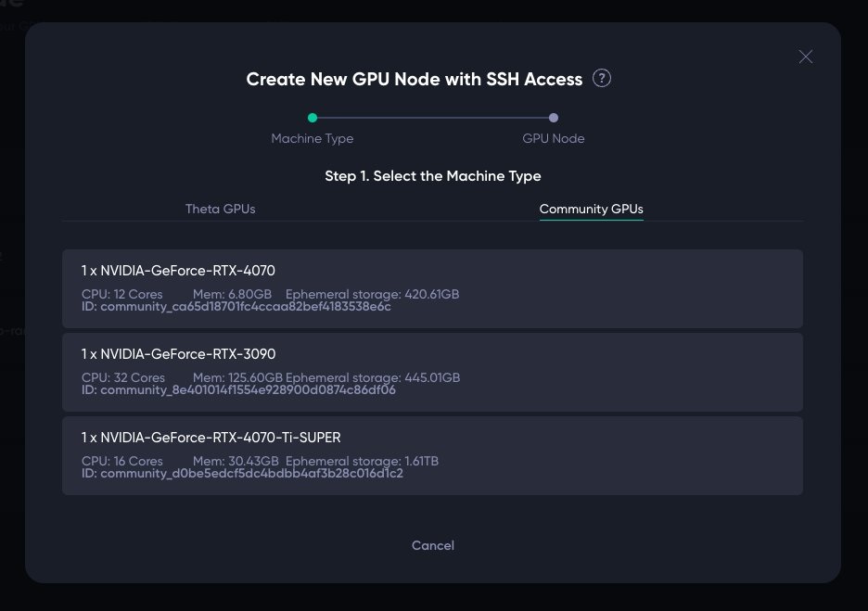Image resolution: width=868 pixels, height=611 pixels.
Task: Click the ID starting with community_8e401
Action: point(238,390)
